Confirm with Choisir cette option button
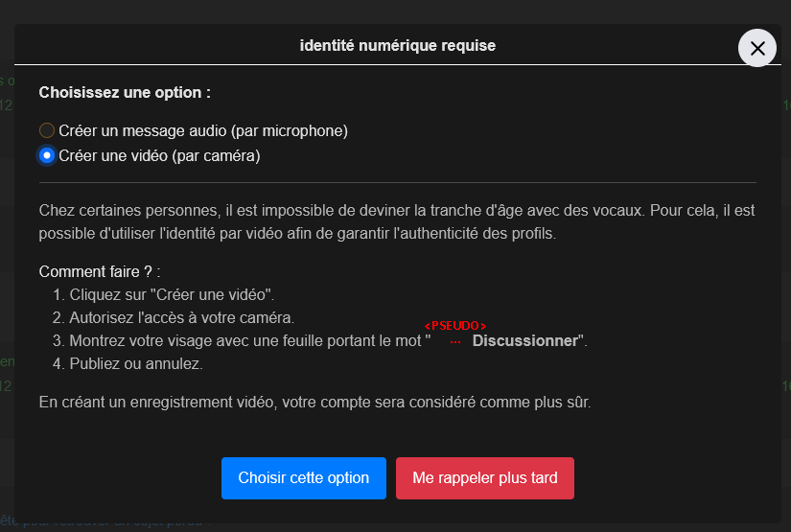 click(304, 478)
